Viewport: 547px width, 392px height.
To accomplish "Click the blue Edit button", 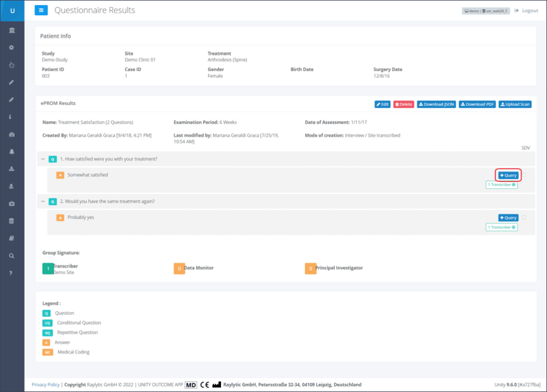I will (x=382, y=104).
